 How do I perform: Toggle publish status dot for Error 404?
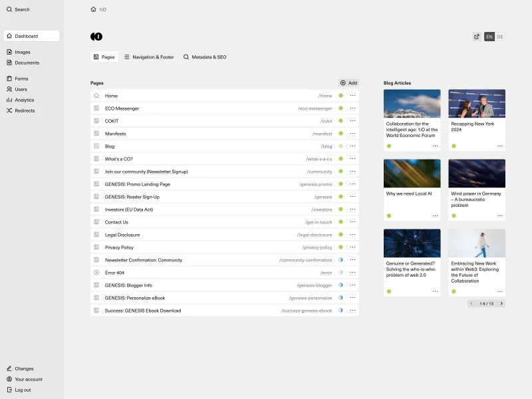tap(341, 273)
